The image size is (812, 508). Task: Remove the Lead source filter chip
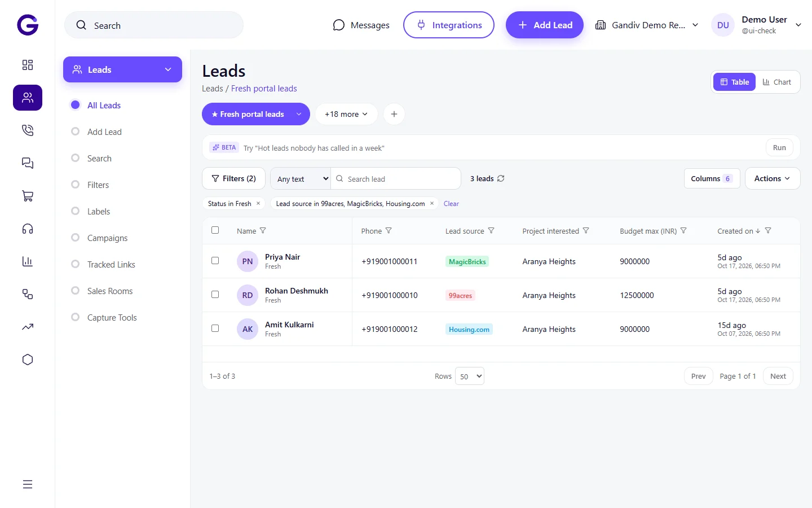pos(432,203)
